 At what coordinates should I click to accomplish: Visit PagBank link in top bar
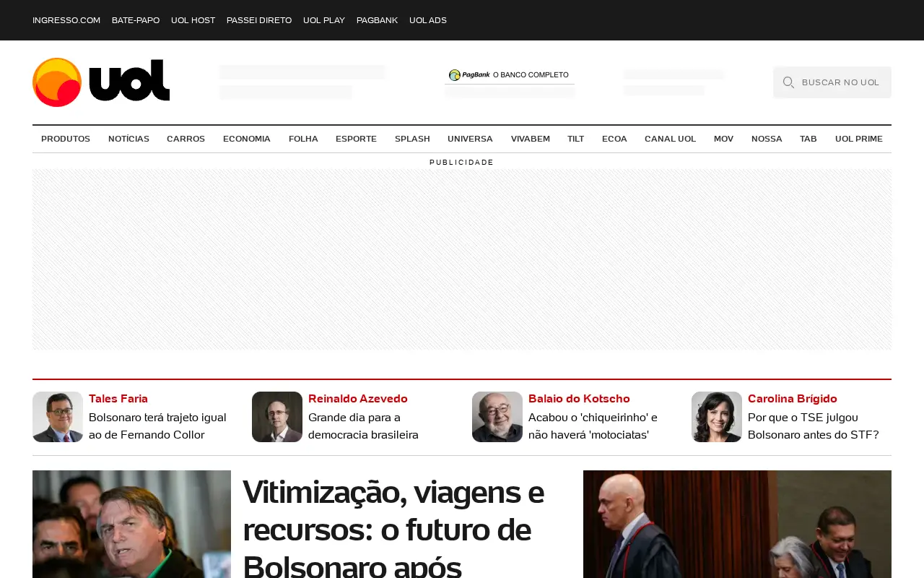click(377, 20)
